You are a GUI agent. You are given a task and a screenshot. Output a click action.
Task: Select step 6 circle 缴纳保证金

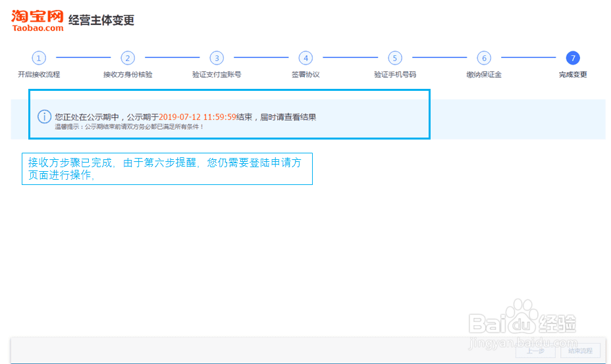pos(484,58)
